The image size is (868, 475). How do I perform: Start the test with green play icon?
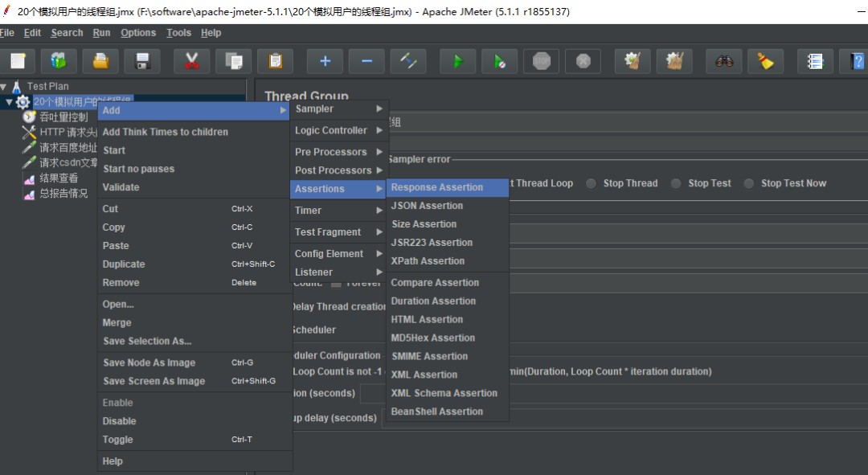tap(458, 61)
